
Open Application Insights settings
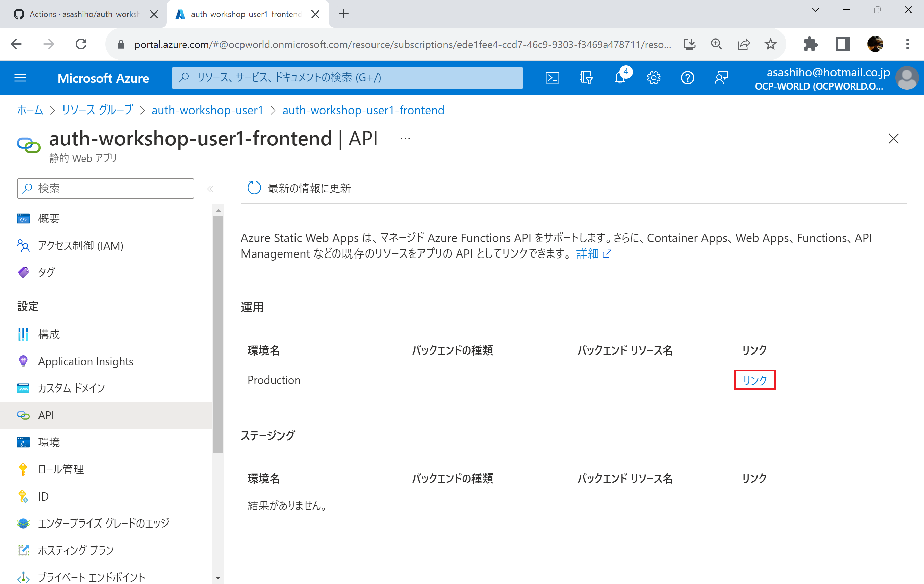tap(85, 361)
